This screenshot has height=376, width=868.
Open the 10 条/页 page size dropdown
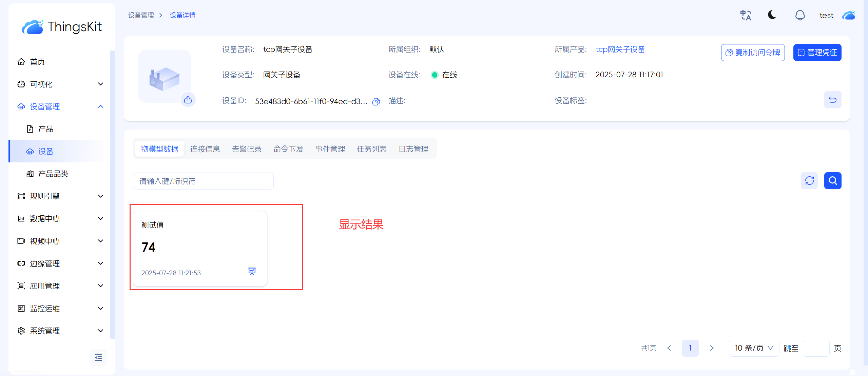pyautogui.click(x=754, y=348)
